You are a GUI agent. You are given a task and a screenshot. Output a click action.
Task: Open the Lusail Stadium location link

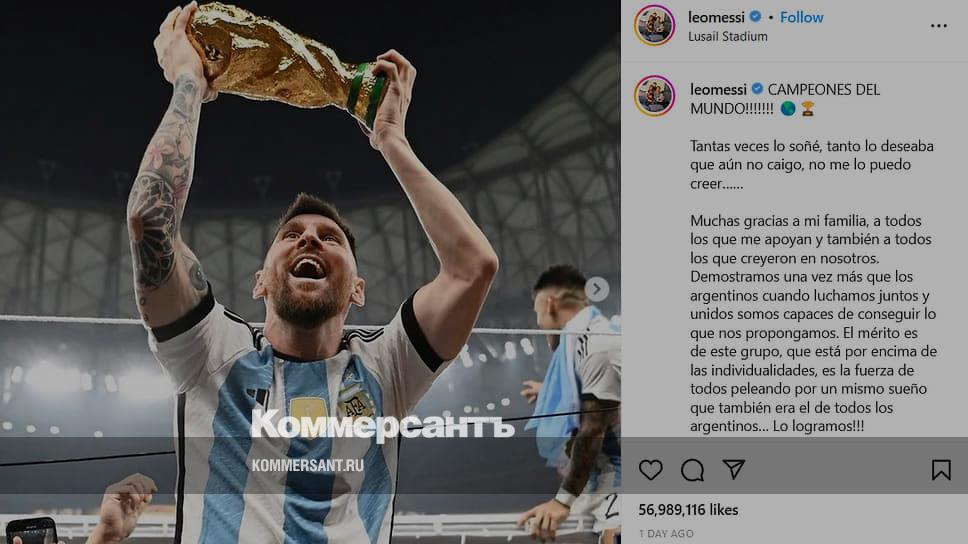(x=728, y=36)
